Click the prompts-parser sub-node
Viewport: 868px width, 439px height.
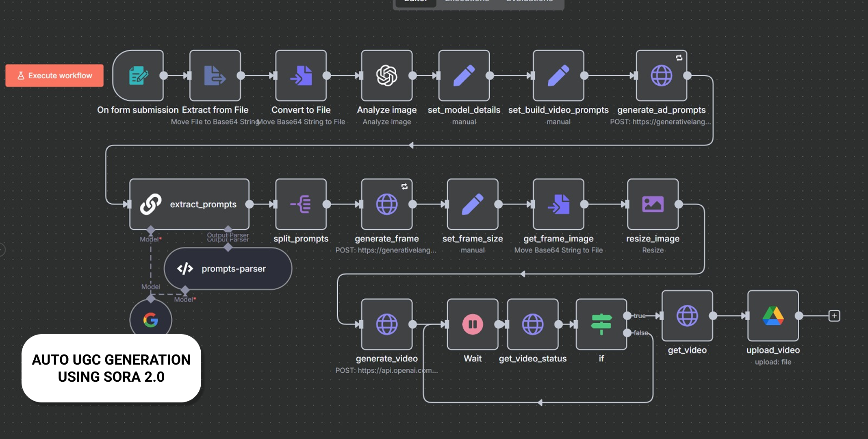228,269
